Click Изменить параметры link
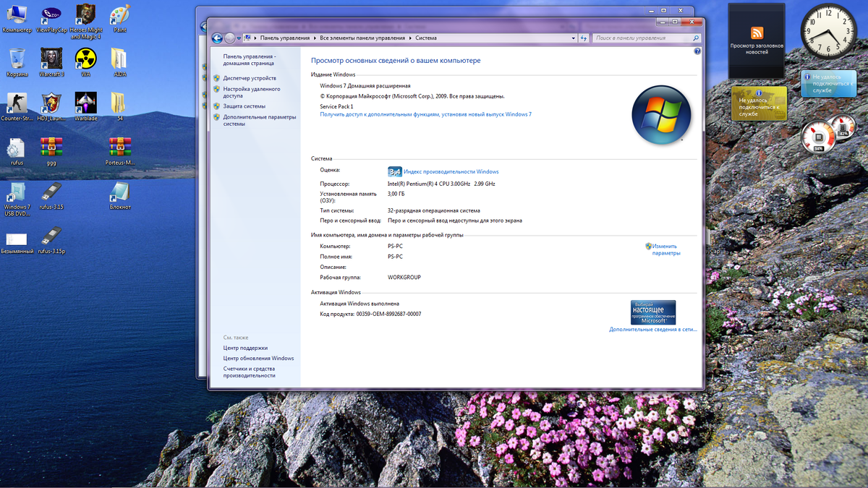868x488 pixels. pos(666,249)
